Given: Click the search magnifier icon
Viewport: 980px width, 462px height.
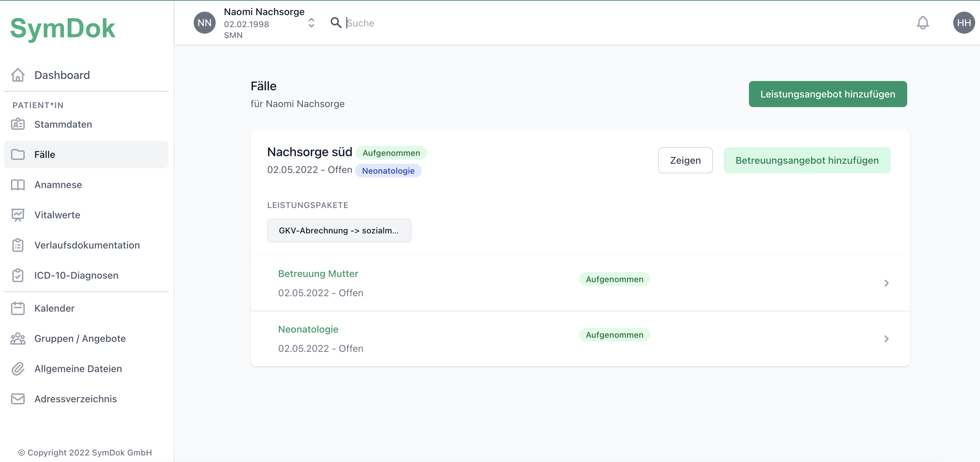Looking at the screenshot, I should click(x=335, y=23).
